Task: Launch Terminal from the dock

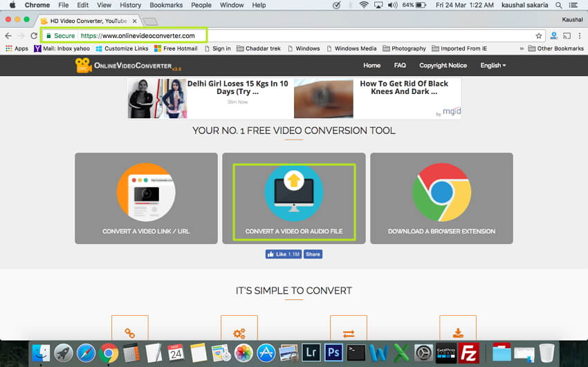Action: [356, 352]
